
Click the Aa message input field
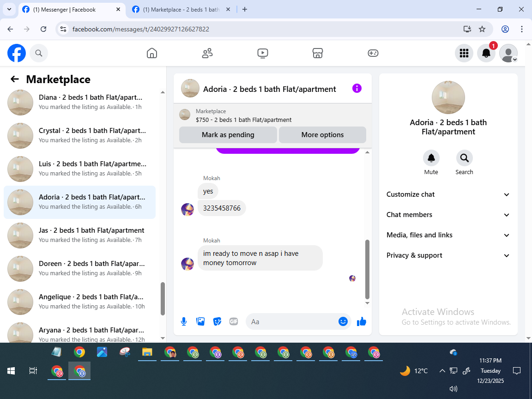tap(292, 321)
